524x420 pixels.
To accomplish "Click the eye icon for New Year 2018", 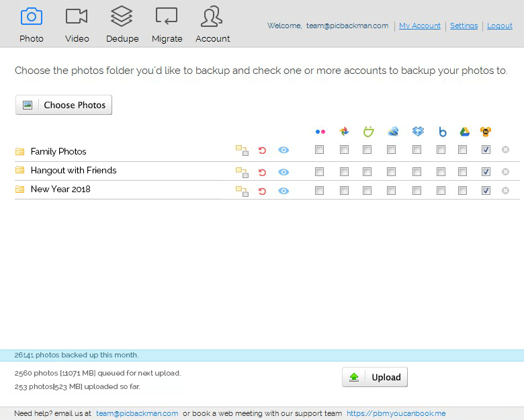I will click(283, 191).
